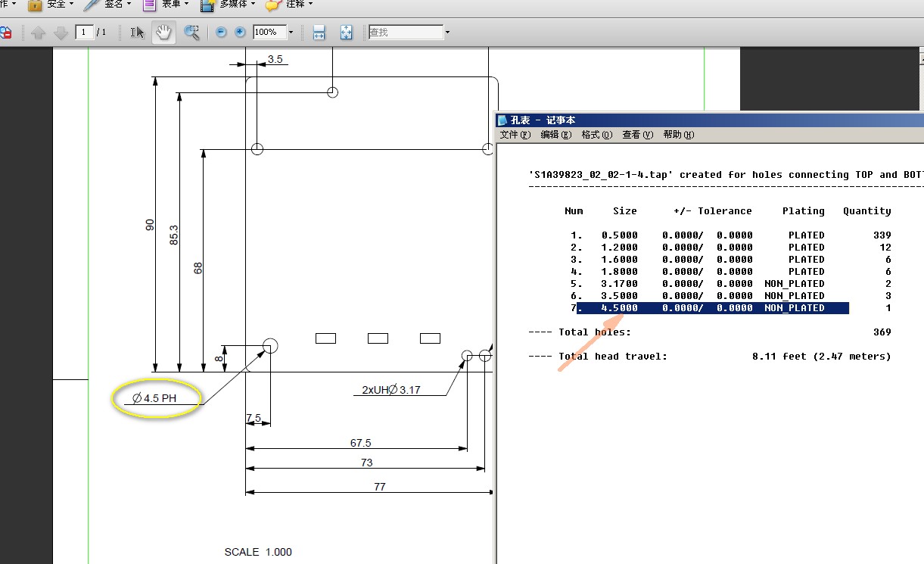
Task: Expand the 查找 search options arrow
Action: coord(448,33)
